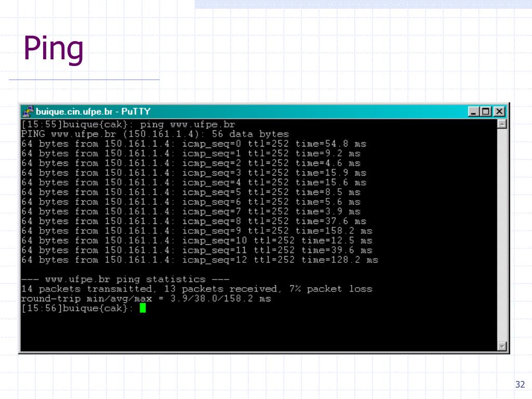
Task: Minimize the PuTTY window
Action: pos(473,112)
